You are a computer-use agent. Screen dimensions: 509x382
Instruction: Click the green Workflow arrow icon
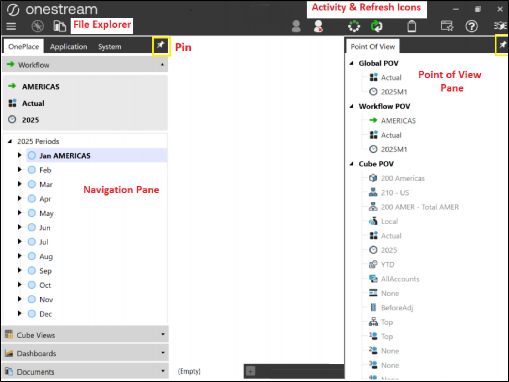tap(11, 64)
